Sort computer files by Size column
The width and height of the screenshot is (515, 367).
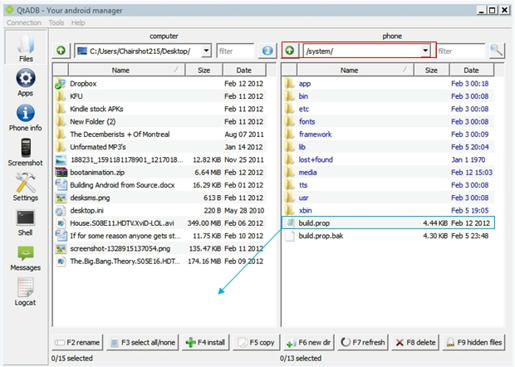click(204, 70)
